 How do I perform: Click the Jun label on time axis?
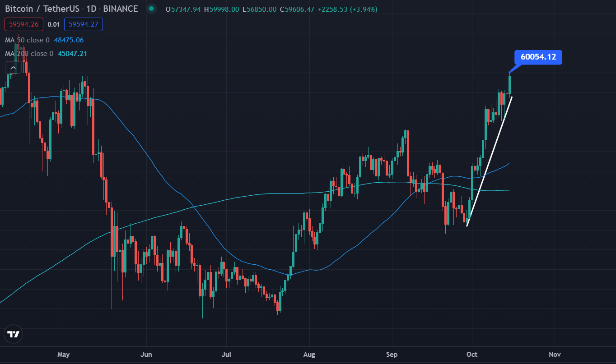(146, 355)
